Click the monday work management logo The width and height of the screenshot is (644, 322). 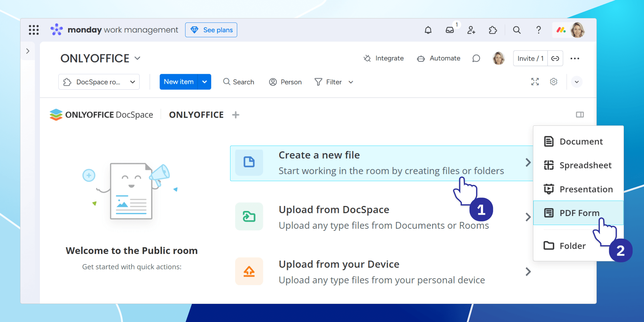(x=114, y=30)
